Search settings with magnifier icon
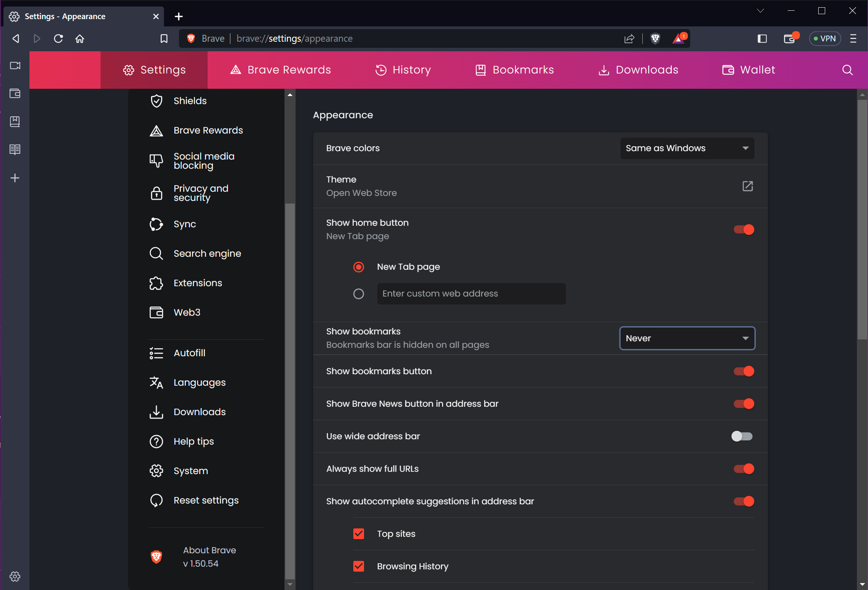The width and height of the screenshot is (868, 590). click(x=847, y=70)
